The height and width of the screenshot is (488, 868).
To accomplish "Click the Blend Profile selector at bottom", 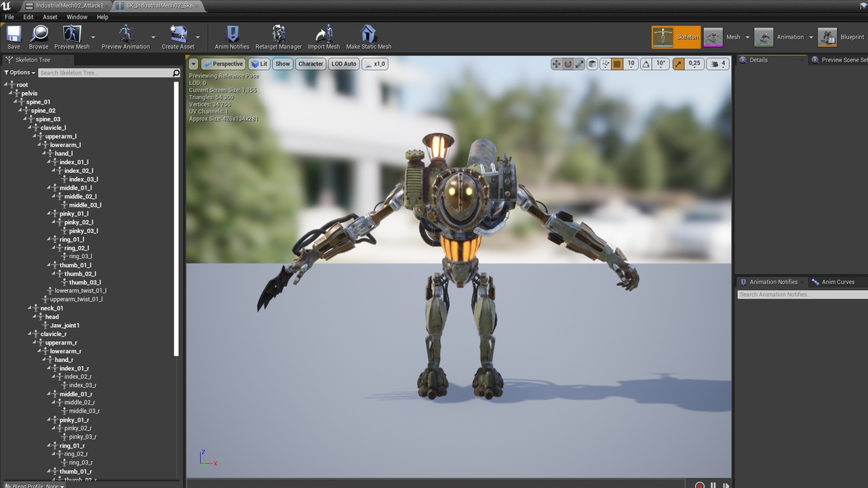I will 34,485.
